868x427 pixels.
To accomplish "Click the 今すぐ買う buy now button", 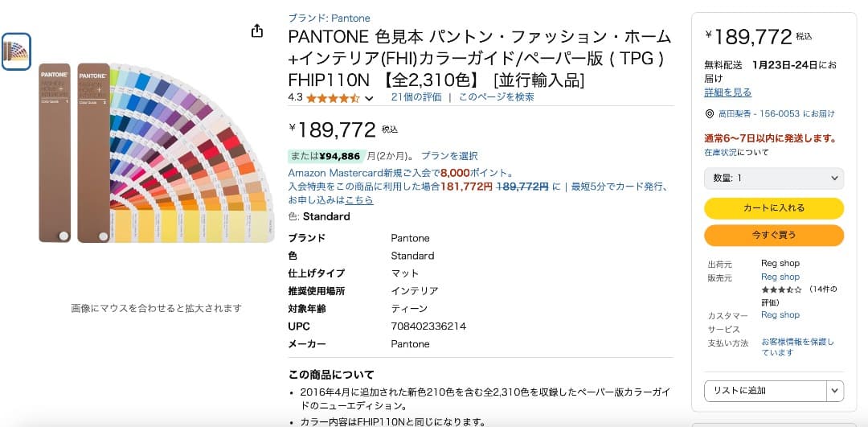I will pos(774,236).
